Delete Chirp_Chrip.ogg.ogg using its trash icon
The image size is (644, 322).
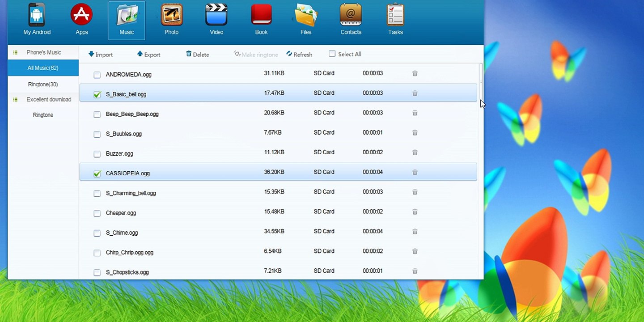pos(415,251)
